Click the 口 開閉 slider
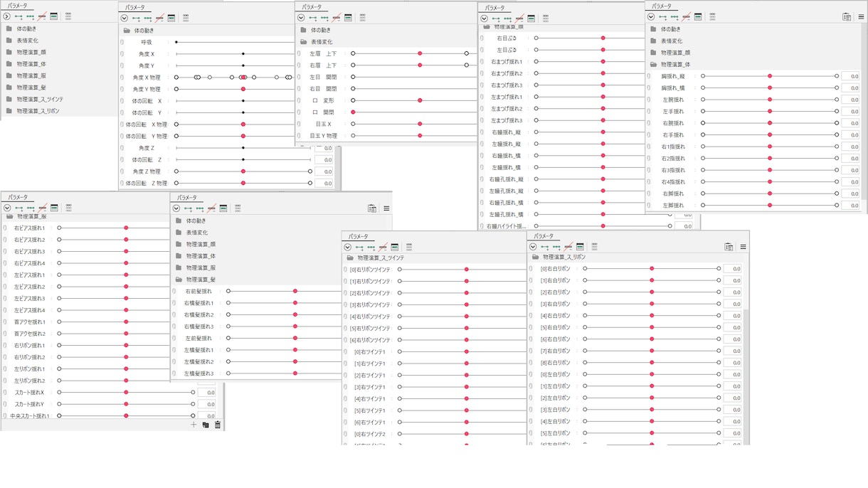Screen dimensions: 868x488 point(414,112)
